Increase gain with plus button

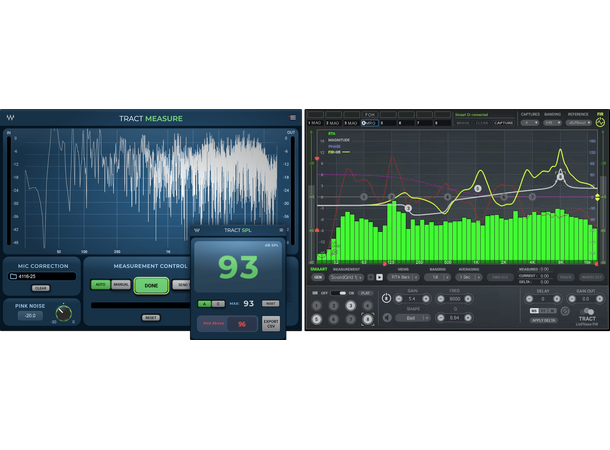click(426, 299)
